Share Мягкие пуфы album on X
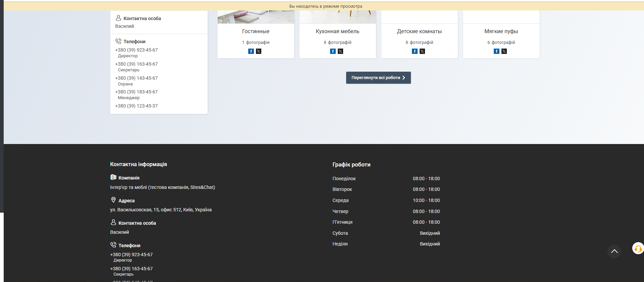This screenshot has height=282, width=644. click(x=504, y=51)
